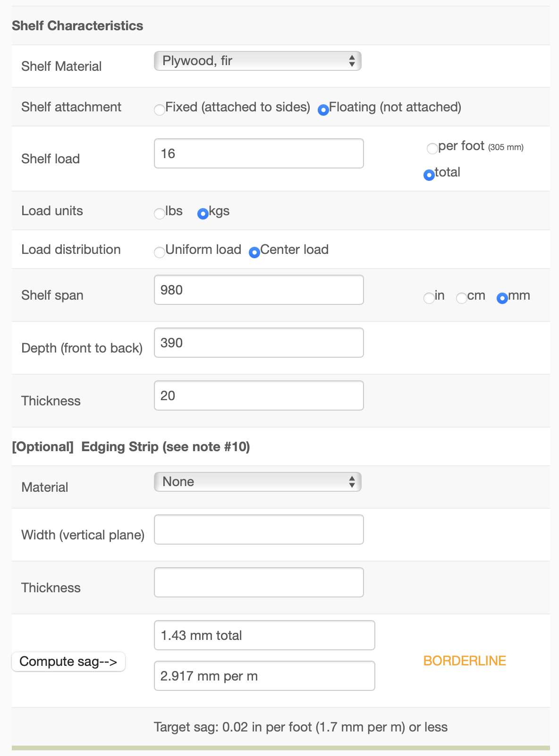Choose kgs as load units
The image size is (559, 756).
[203, 214]
